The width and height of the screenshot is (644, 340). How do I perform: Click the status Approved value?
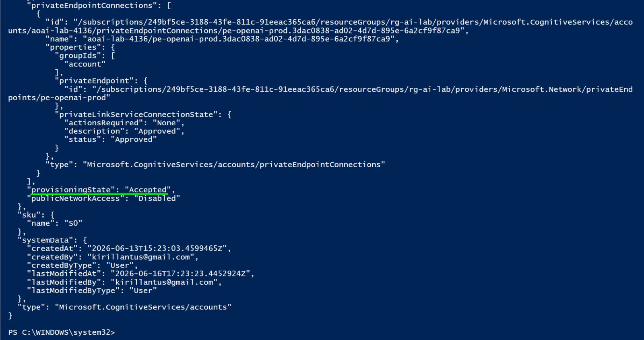[134, 139]
